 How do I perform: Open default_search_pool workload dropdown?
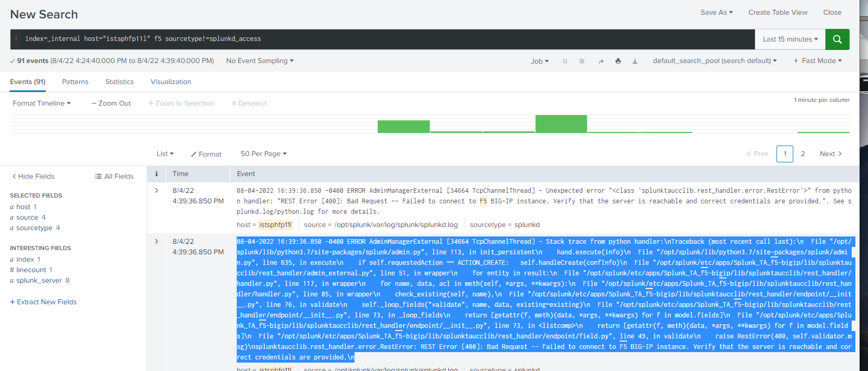[715, 61]
